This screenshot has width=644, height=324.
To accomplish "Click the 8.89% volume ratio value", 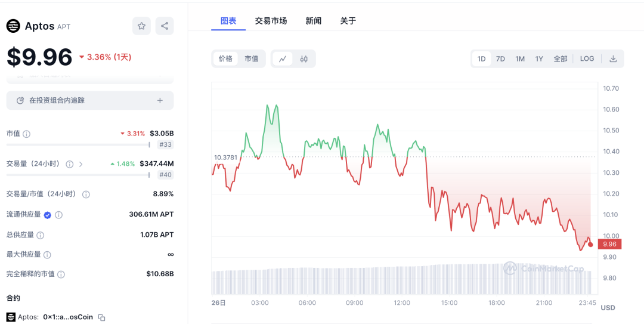I will coord(163,194).
